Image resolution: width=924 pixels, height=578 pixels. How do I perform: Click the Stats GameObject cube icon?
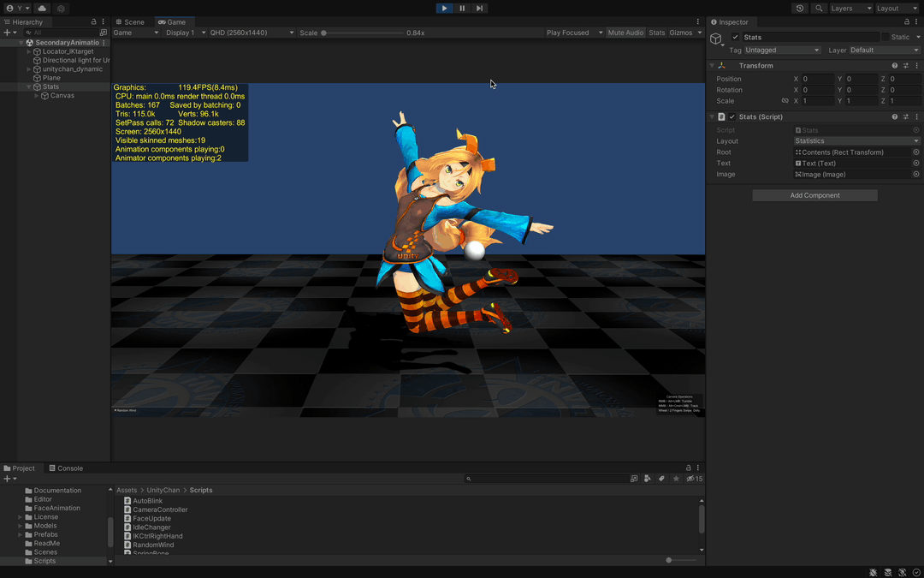point(716,39)
